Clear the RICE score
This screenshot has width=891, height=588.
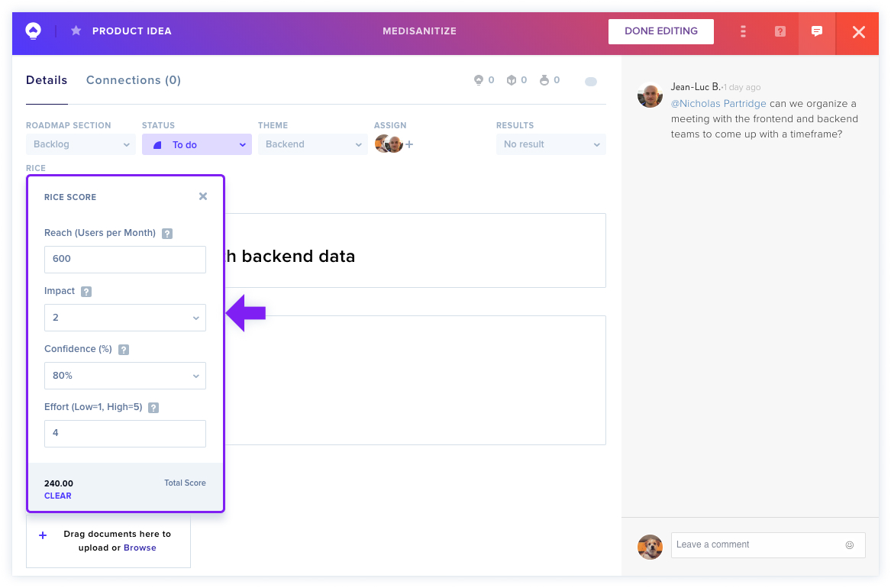pos(58,496)
